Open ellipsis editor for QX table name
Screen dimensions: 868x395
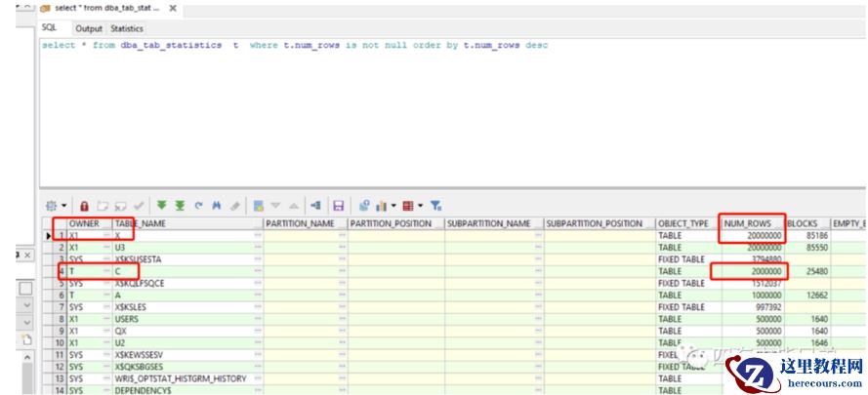[258, 331]
